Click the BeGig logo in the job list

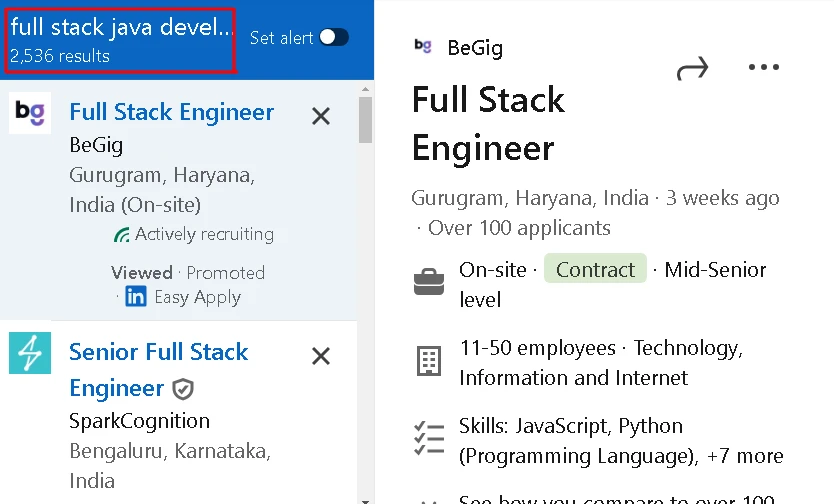[x=30, y=113]
